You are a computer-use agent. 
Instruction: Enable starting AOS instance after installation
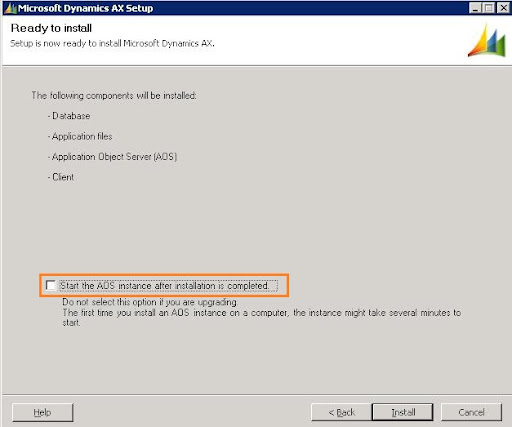(x=51, y=286)
